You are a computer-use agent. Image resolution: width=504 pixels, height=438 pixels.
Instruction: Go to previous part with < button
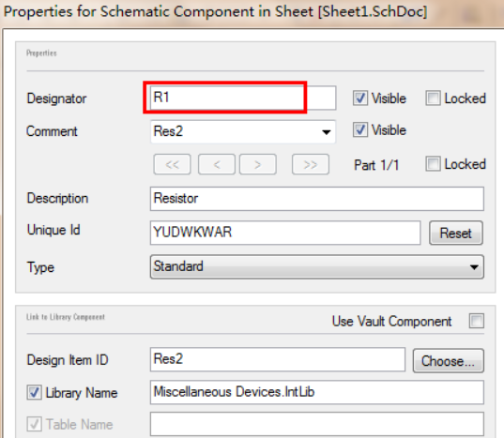(x=216, y=164)
